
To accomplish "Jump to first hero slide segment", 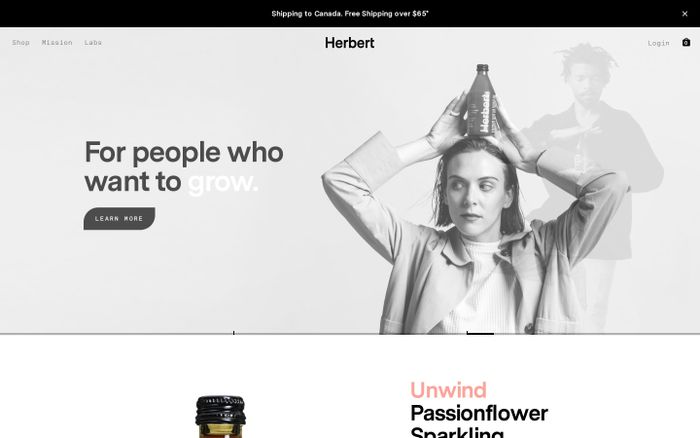I will 117,333.
